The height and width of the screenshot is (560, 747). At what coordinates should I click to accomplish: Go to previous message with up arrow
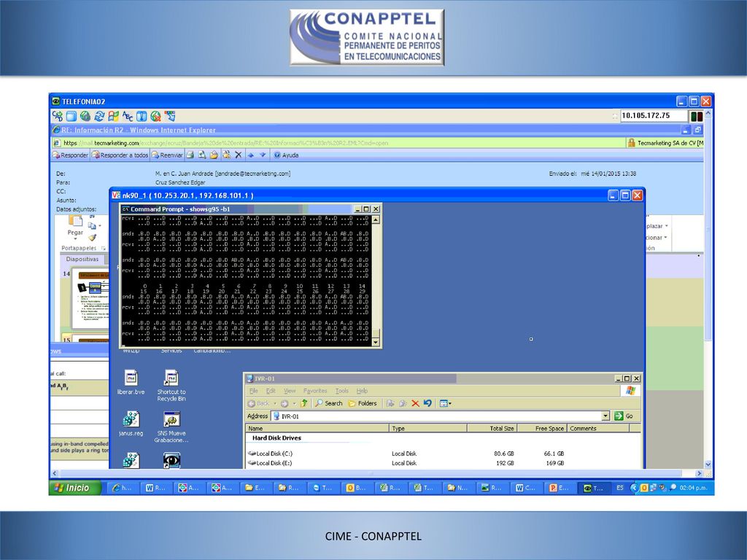click(251, 155)
